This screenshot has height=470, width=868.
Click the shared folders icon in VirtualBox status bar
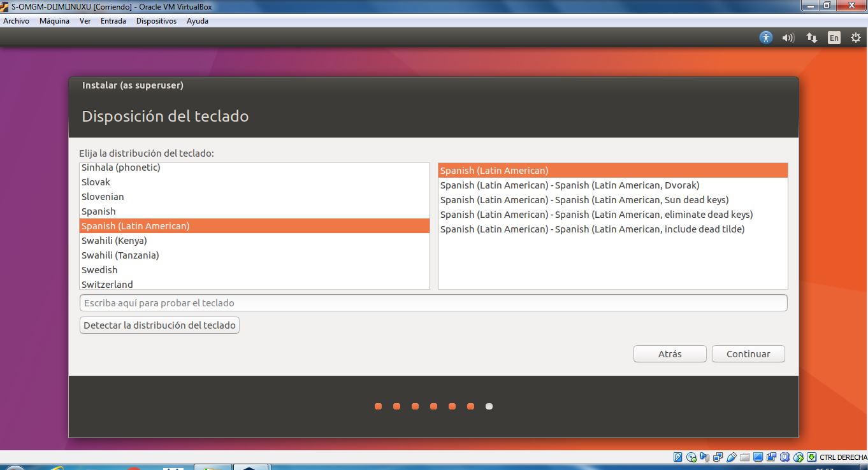(x=746, y=457)
